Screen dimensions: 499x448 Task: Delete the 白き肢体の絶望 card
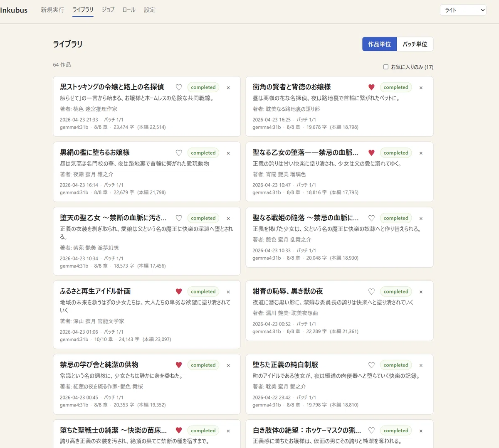(x=421, y=431)
